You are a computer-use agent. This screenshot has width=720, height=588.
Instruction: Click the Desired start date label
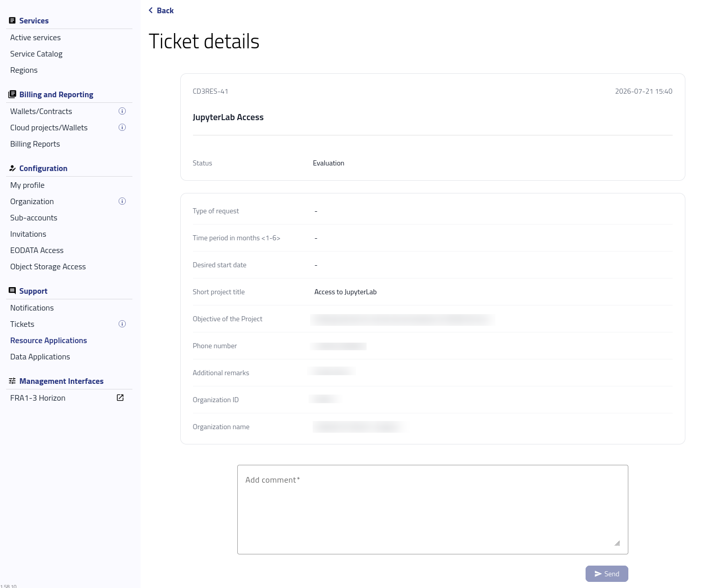219,265
